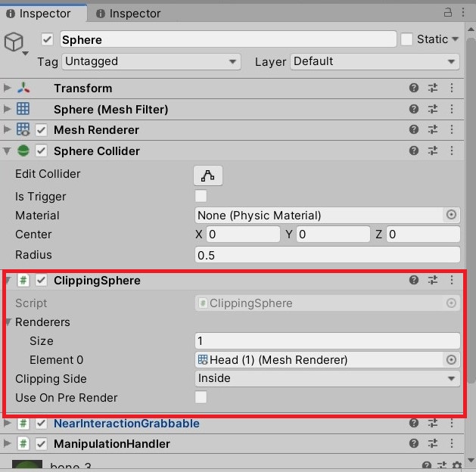
Task: Open ClippingSphere context menu
Action: (452, 280)
